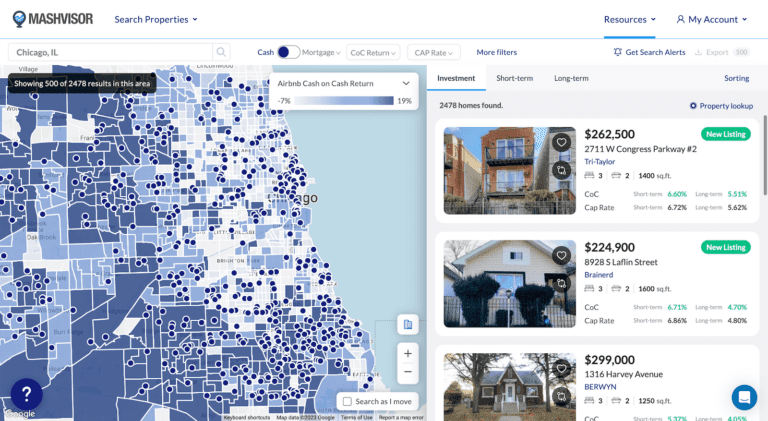The height and width of the screenshot is (421, 768).
Task: Click Get Search Alerts
Action: pos(649,52)
